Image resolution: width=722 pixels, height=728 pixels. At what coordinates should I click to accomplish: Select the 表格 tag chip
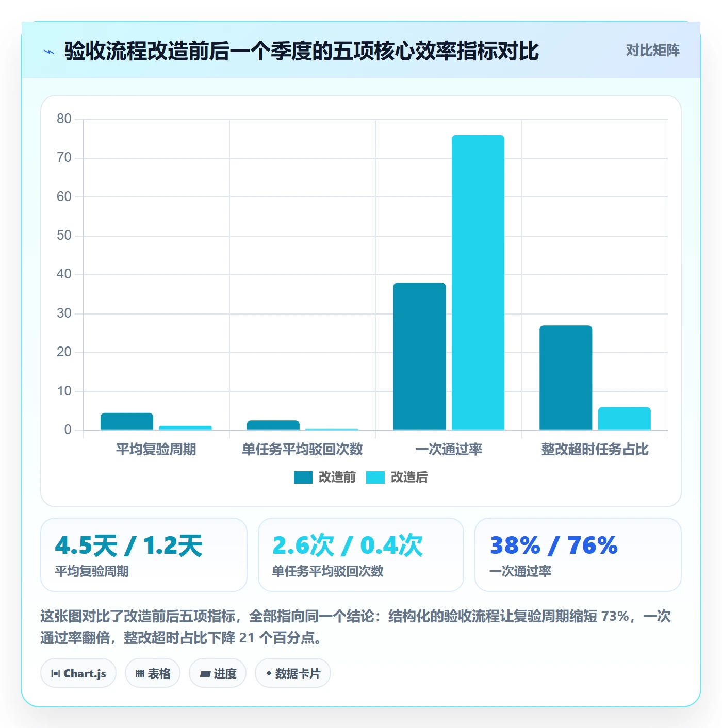[x=153, y=673]
